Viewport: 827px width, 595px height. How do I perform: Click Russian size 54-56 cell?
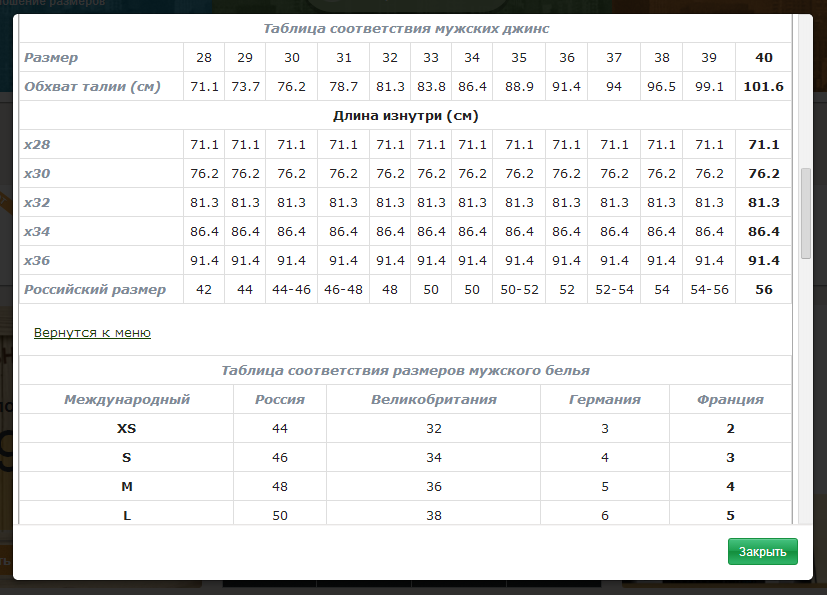[x=709, y=290]
